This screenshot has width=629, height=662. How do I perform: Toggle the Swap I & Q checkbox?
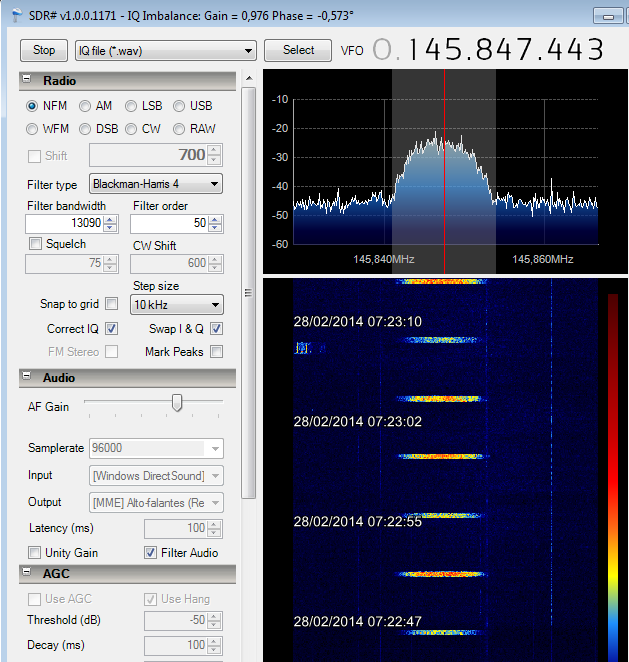(x=217, y=329)
